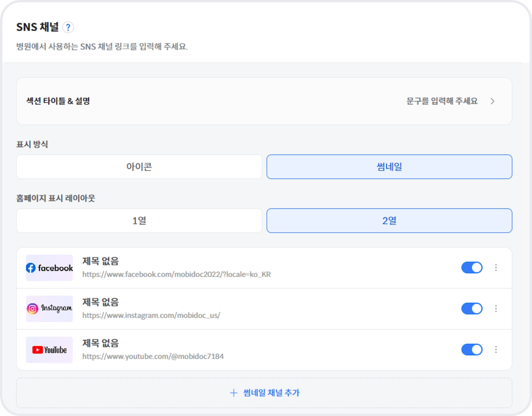Select the 썸네일 display mode
The image size is (532, 416).
[389, 167]
